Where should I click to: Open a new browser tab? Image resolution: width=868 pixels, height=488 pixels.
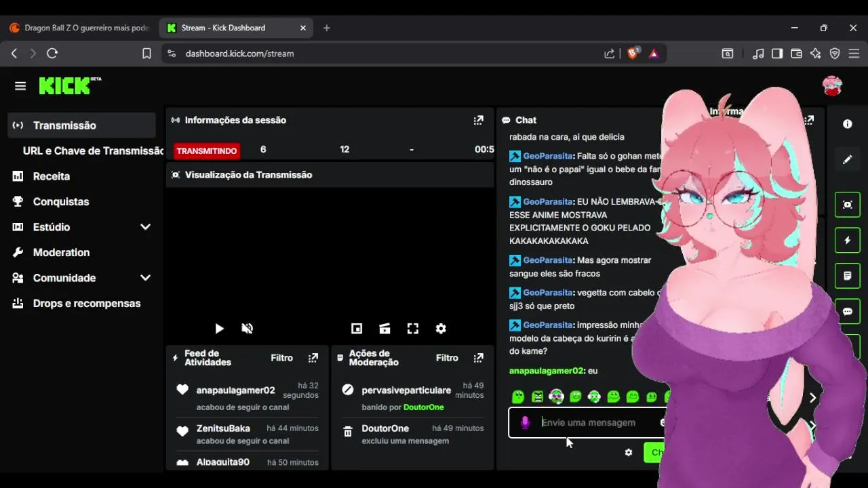click(x=327, y=28)
